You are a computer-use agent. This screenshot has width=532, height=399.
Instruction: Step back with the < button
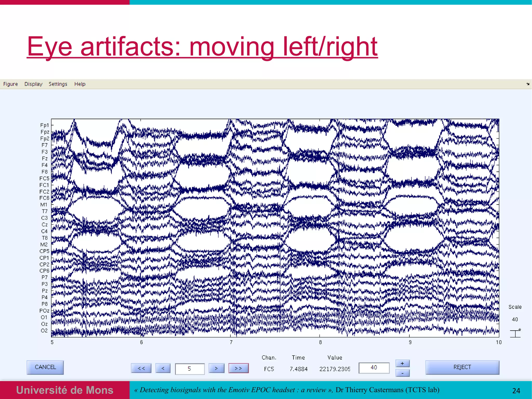click(163, 368)
